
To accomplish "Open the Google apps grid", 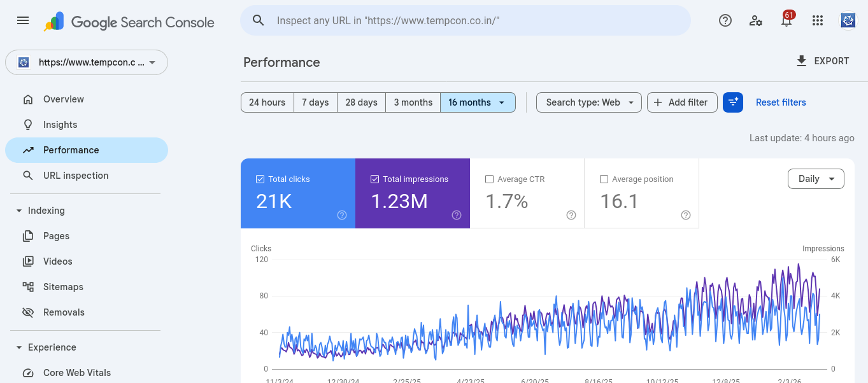I will tap(818, 20).
